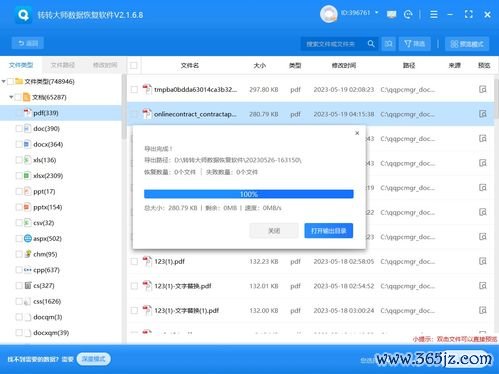The height and width of the screenshot is (374, 499).
Task: Sort by the size column header
Action: [260, 65]
